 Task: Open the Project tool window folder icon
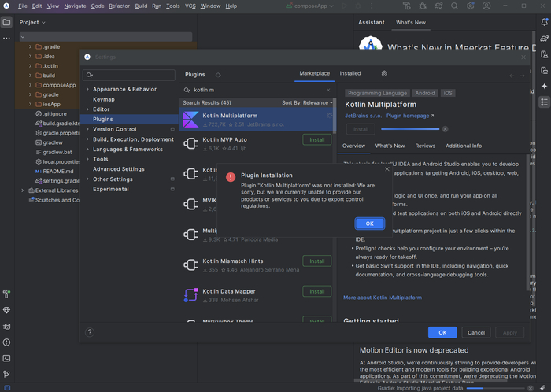(x=6, y=22)
